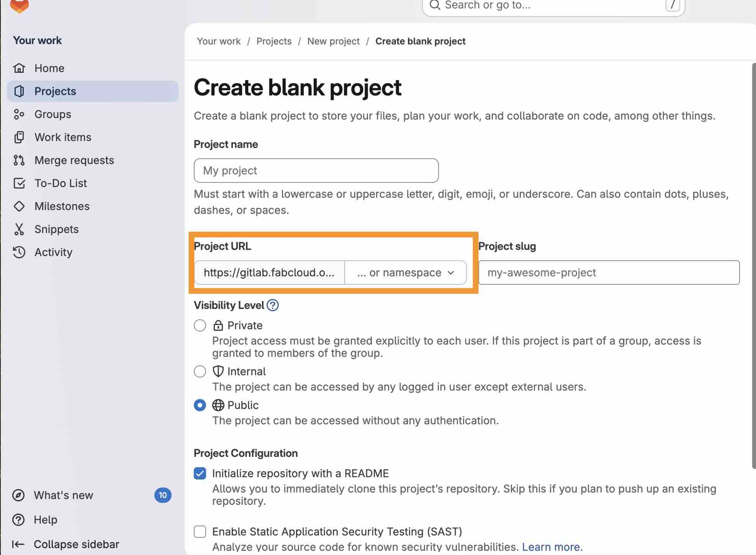Click the search magnifier icon
756x555 pixels.
pyautogui.click(x=435, y=5)
